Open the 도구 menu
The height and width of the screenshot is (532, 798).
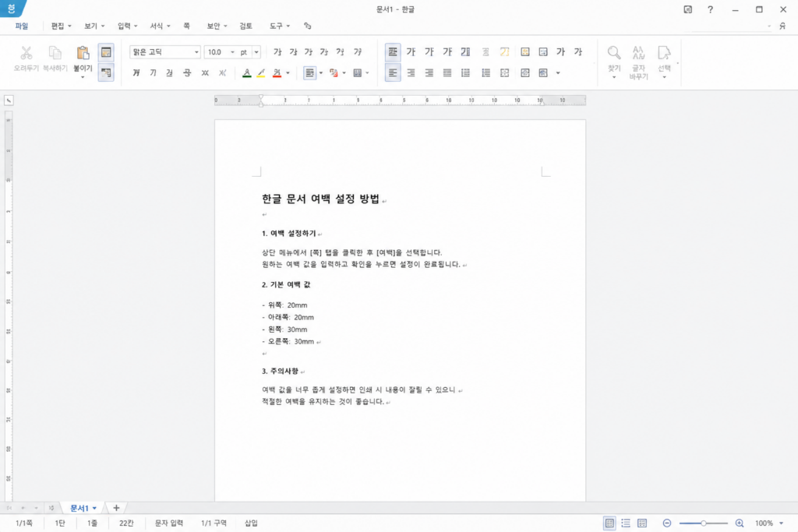280,26
